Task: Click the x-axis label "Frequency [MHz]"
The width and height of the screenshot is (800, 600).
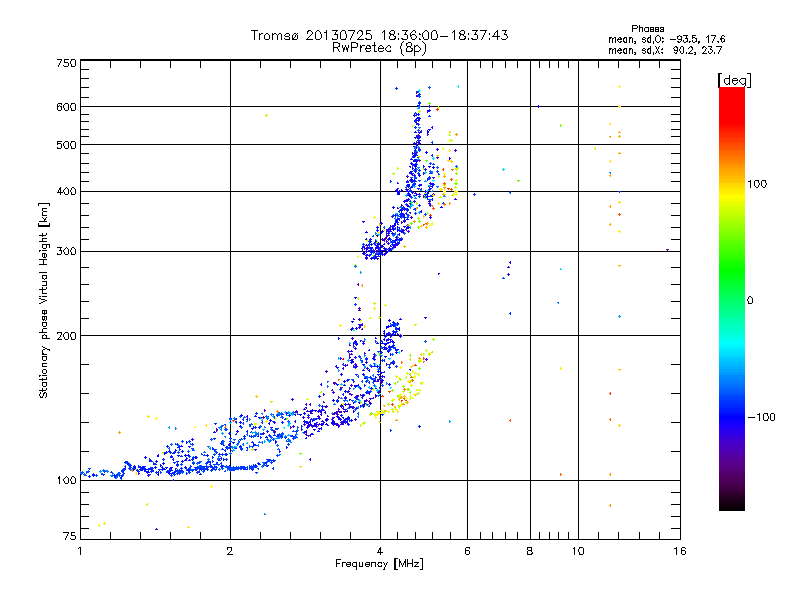Action: 379,564
